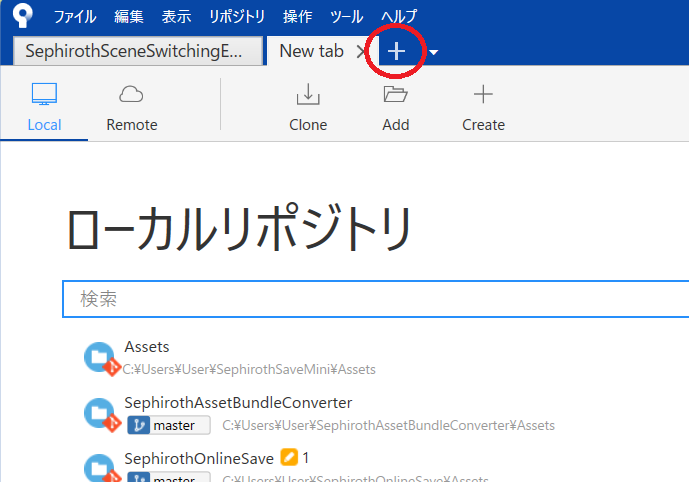Click the SephirothAssetBundleConverter repository folder icon

[102, 415]
